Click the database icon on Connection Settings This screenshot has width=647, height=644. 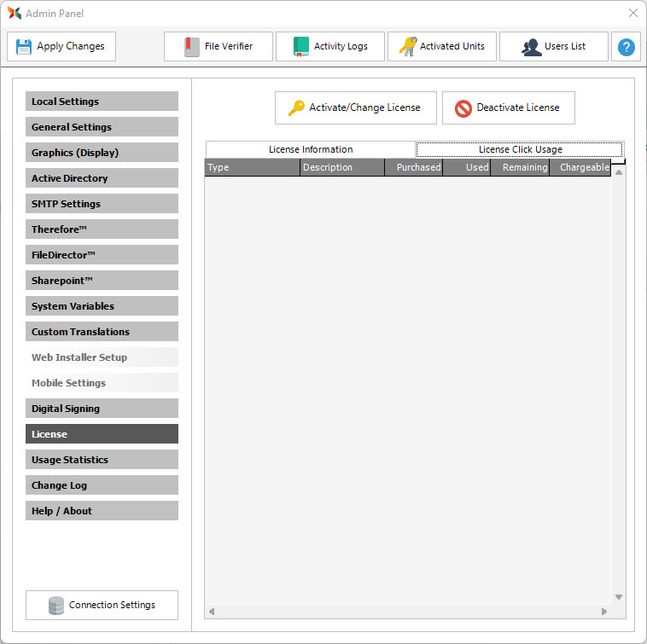56,606
